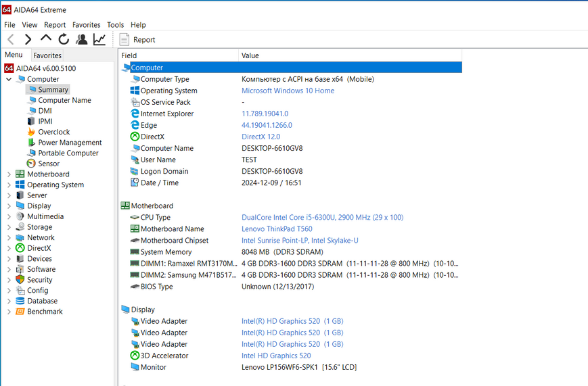Switch to the Favorites sidebar tab

tap(47, 55)
